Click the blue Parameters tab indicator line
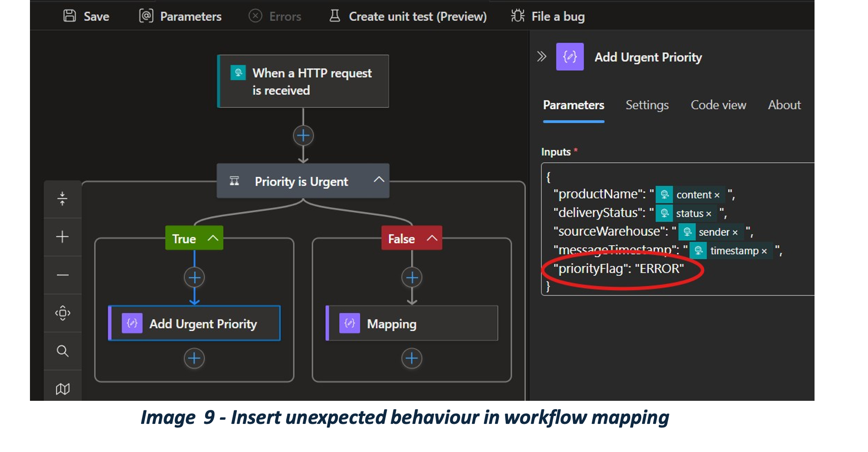The height and width of the screenshot is (452, 868). coord(573,121)
